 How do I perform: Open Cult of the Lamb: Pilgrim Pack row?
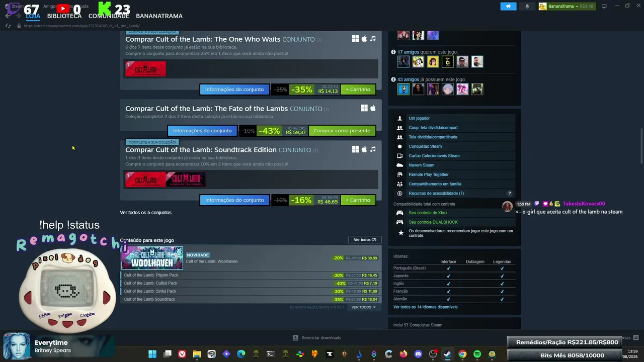coord(251,276)
